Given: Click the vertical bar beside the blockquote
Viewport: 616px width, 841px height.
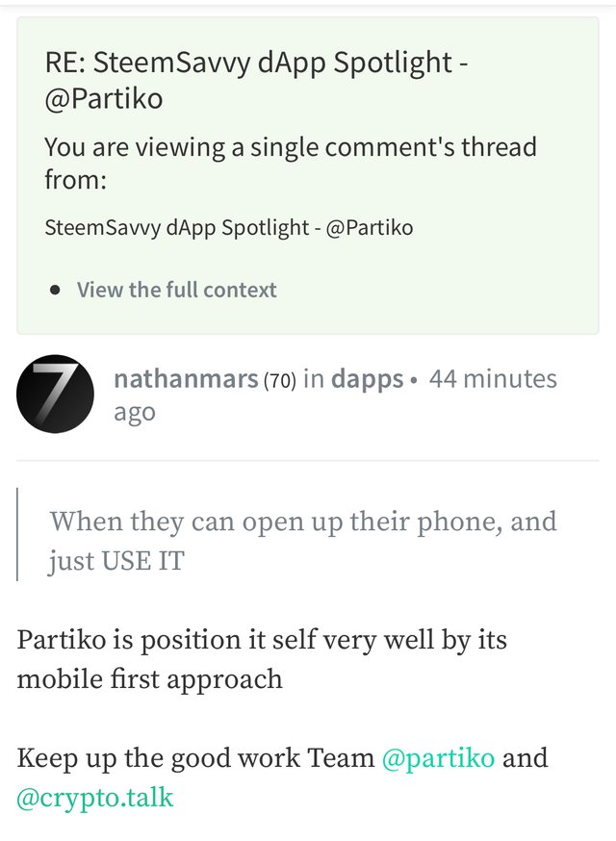Looking at the screenshot, I should 17,534.
